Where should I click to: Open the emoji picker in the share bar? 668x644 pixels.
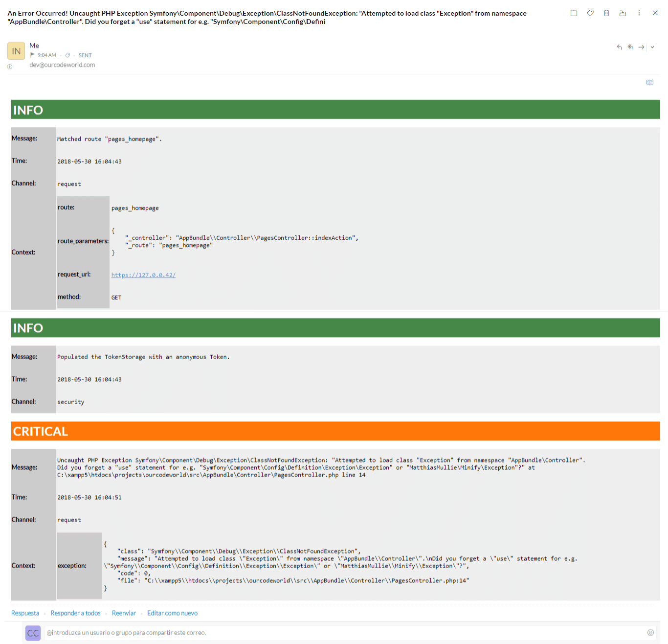(650, 632)
